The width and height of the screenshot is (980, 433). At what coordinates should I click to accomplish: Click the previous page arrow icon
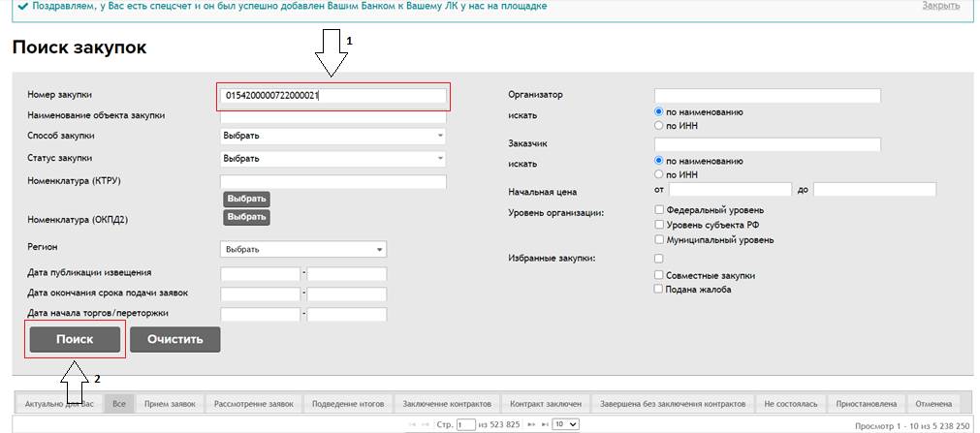425,424
